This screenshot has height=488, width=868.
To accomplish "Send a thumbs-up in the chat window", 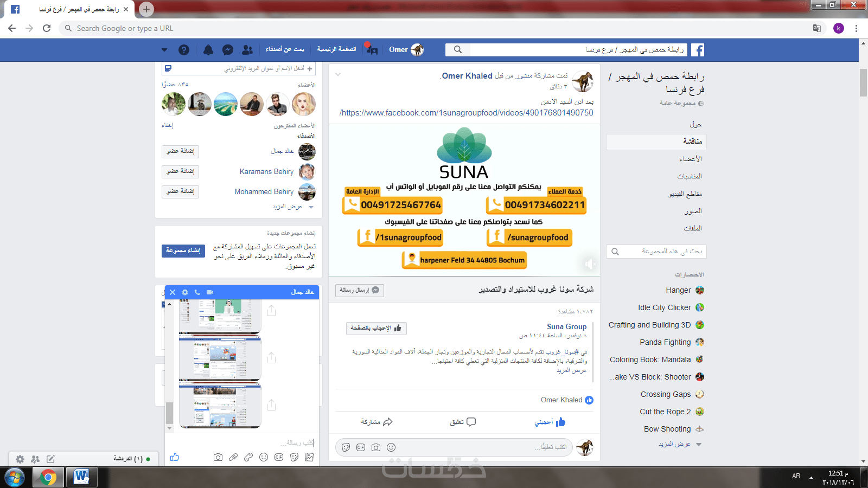I will (175, 457).
